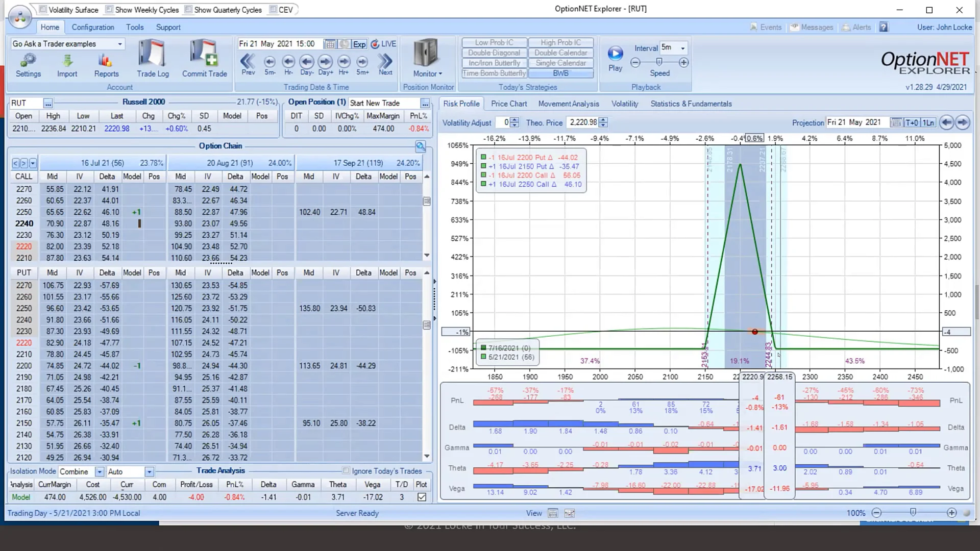Open the Statistics & Fundamentals tab
Screen dimensions: 980x551
click(691, 104)
